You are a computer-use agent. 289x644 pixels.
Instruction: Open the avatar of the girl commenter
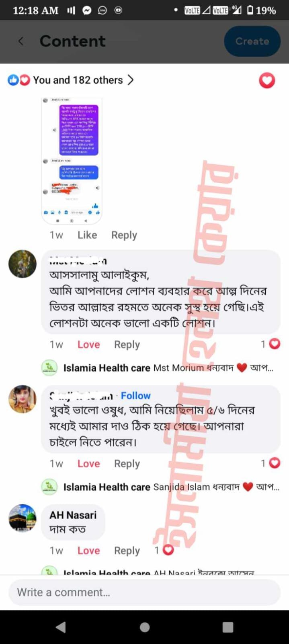coord(23,399)
